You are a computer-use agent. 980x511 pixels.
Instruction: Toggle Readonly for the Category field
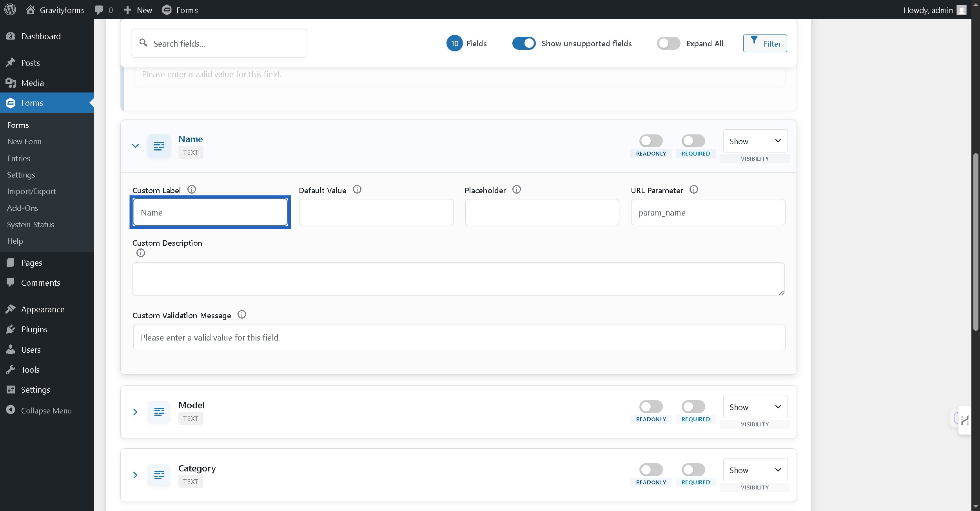point(651,469)
